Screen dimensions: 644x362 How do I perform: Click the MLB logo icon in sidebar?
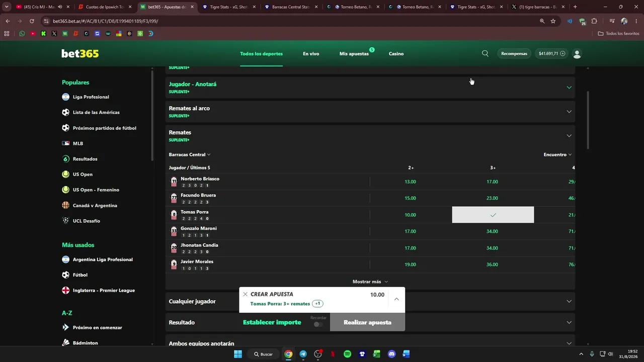coord(65,143)
